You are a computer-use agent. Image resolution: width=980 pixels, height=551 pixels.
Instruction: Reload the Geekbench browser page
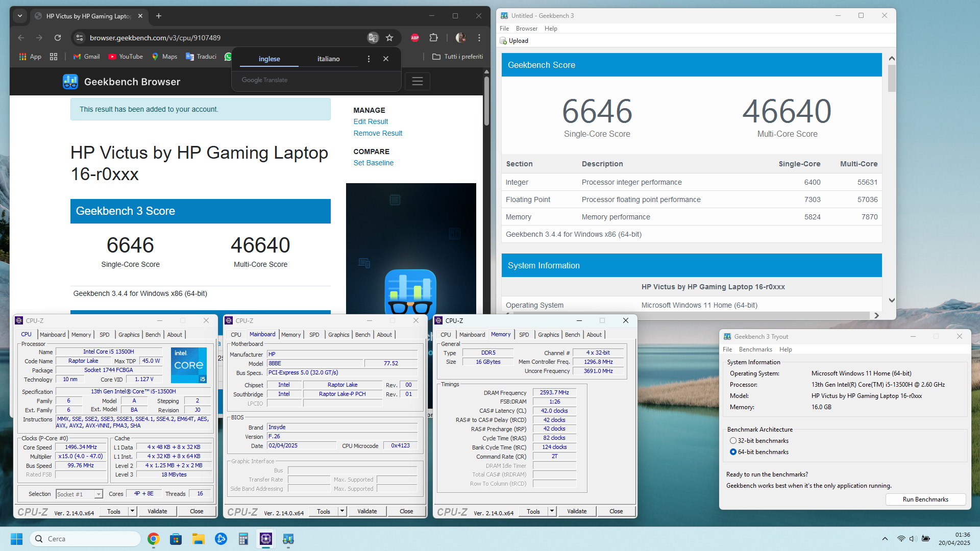tap(58, 38)
